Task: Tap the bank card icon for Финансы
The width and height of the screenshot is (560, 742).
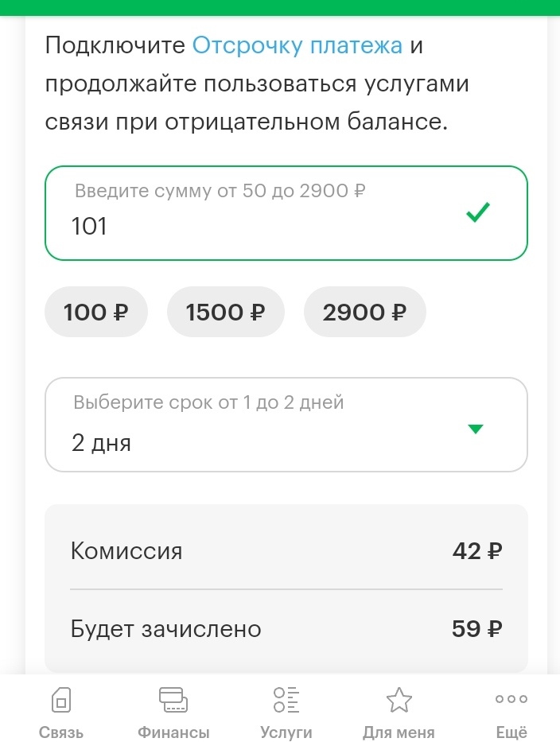Action: [173, 700]
